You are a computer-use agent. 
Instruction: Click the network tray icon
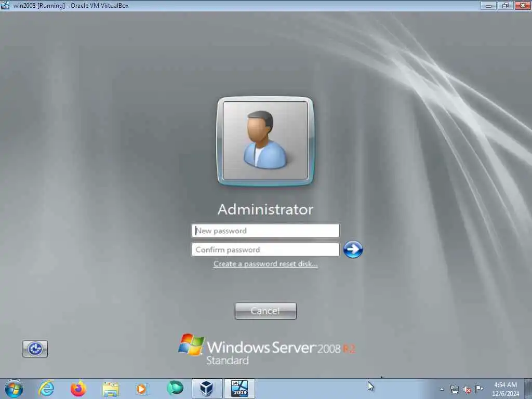pos(454,389)
